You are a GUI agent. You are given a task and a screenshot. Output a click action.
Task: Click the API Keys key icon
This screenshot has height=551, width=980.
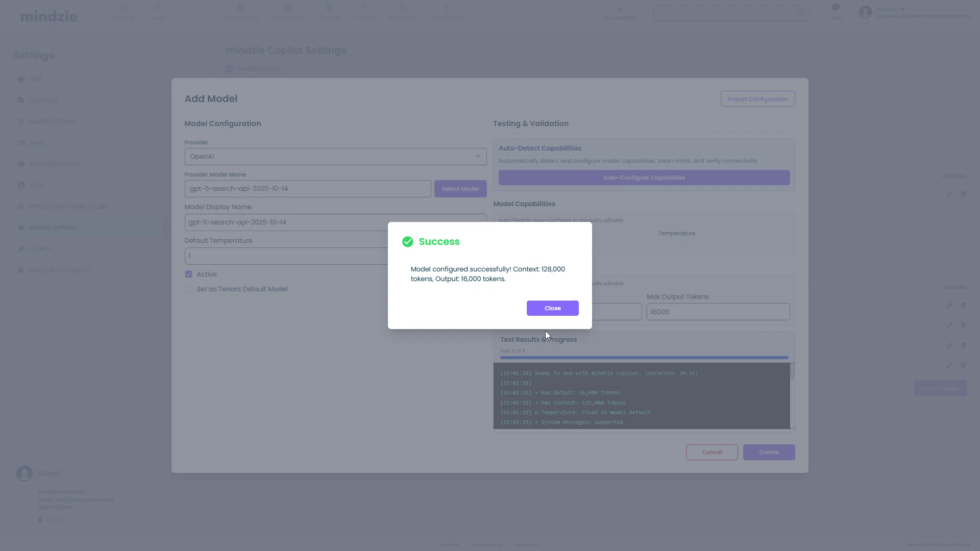[21, 249]
